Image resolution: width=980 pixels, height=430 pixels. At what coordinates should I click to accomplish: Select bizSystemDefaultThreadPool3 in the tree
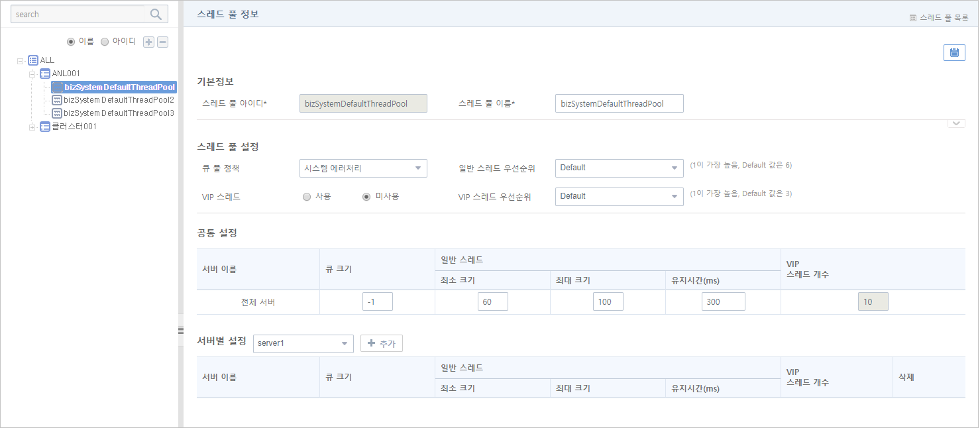(119, 113)
